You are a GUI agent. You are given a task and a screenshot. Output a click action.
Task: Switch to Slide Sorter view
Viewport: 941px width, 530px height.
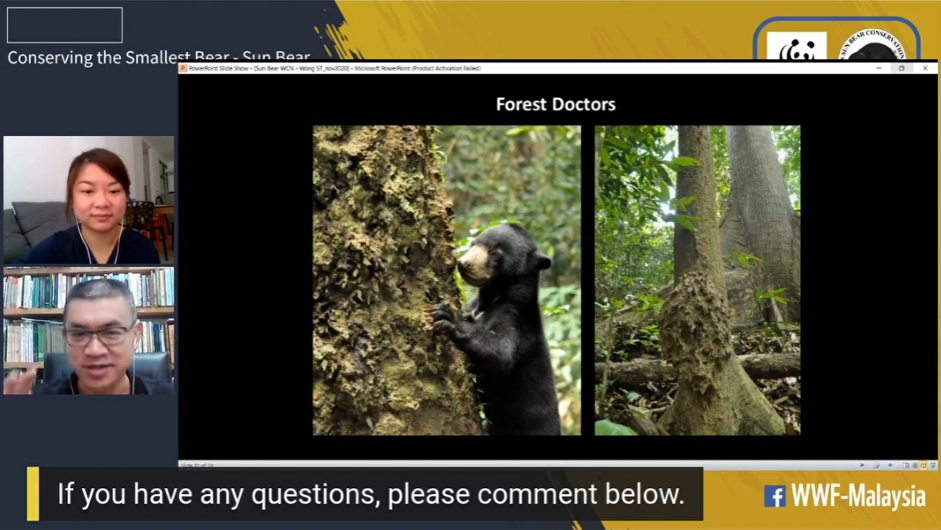915,465
